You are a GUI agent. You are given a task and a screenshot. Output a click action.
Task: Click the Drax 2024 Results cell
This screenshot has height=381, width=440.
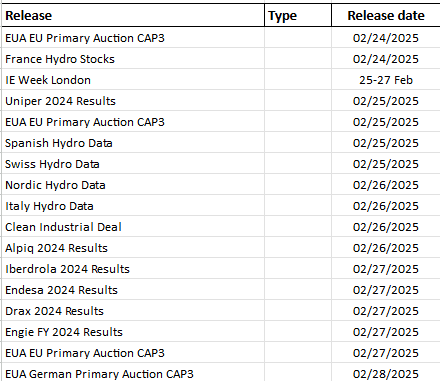(x=133, y=311)
